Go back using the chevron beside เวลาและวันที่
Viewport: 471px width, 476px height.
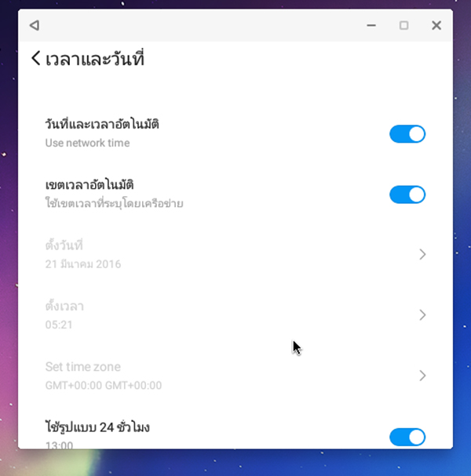click(x=36, y=58)
